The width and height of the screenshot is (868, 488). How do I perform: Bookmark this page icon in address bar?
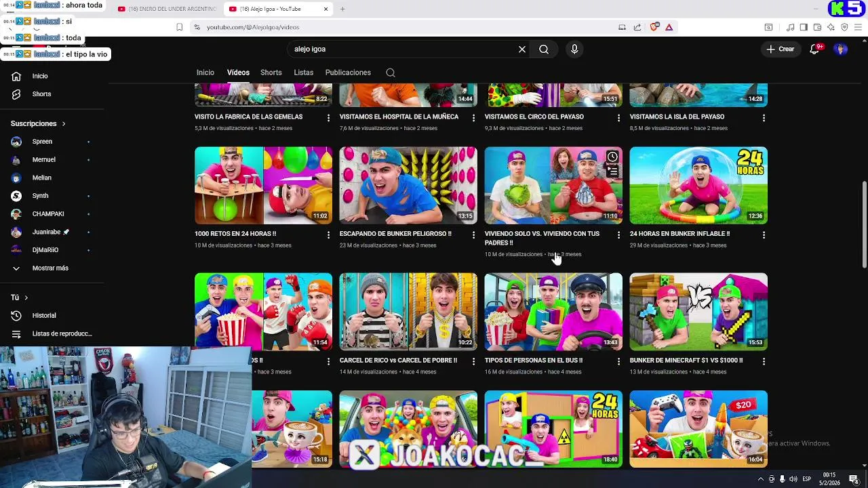[179, 27]
